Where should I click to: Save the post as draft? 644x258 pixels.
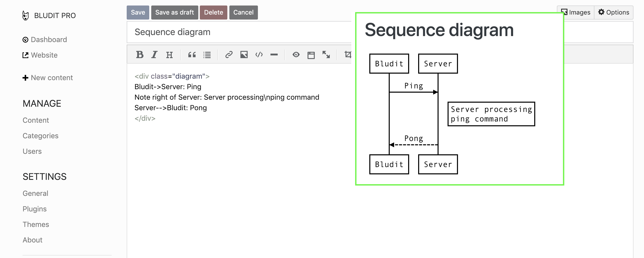pyautogui.click(x=175, y=12)
